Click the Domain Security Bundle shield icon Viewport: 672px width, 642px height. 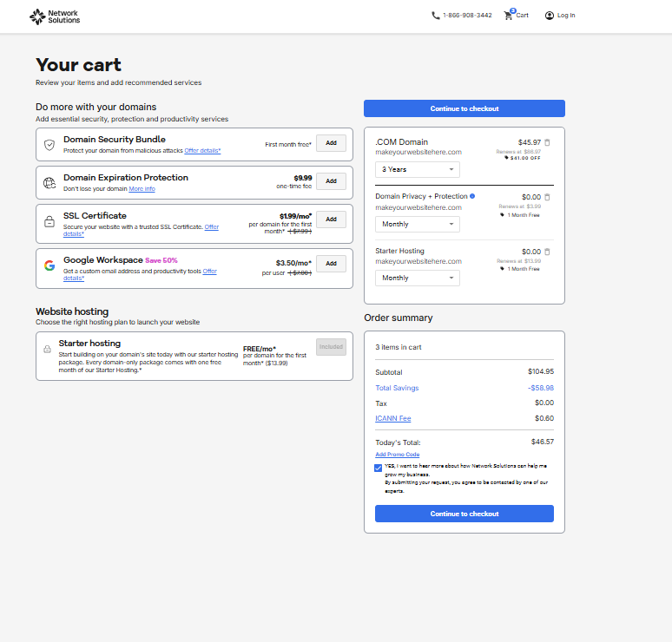pyautogui.click(x=49, y=145)
